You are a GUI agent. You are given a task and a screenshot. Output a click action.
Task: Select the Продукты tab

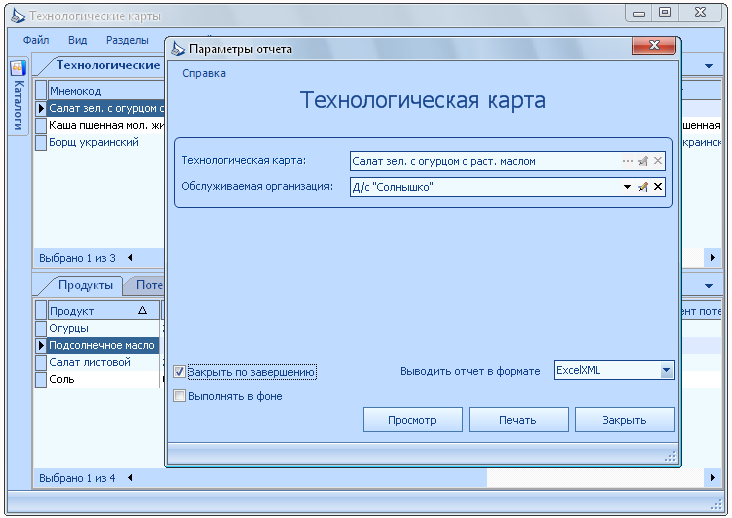(x=85, y=285)
